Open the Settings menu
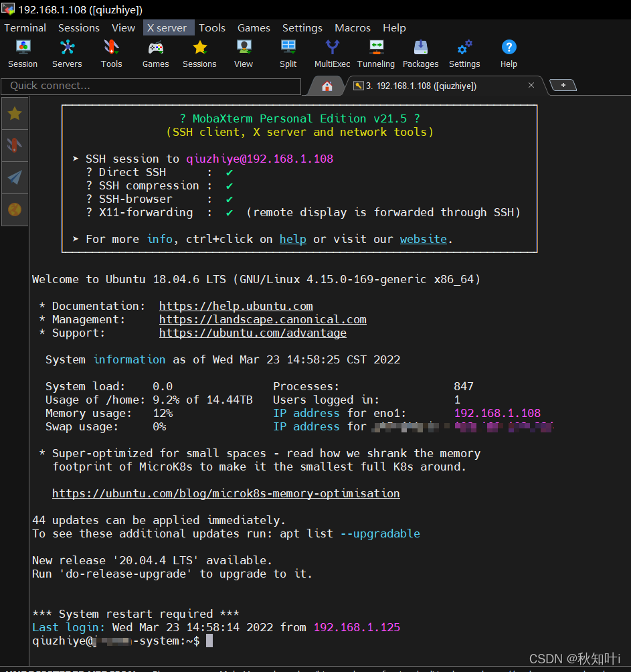The image size is (631, 672). tap(302, 28)
